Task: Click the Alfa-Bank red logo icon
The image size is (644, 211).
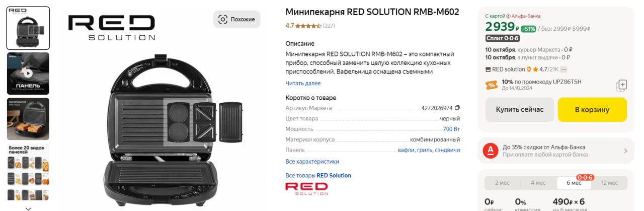Action: [x=490, y=151]
